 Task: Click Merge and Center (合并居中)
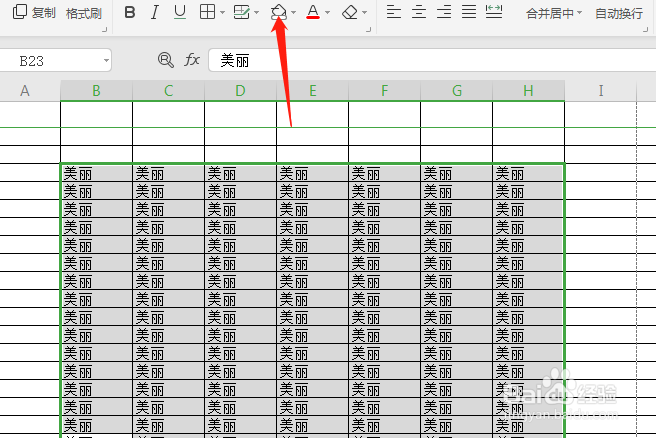(x=550, y=14)
